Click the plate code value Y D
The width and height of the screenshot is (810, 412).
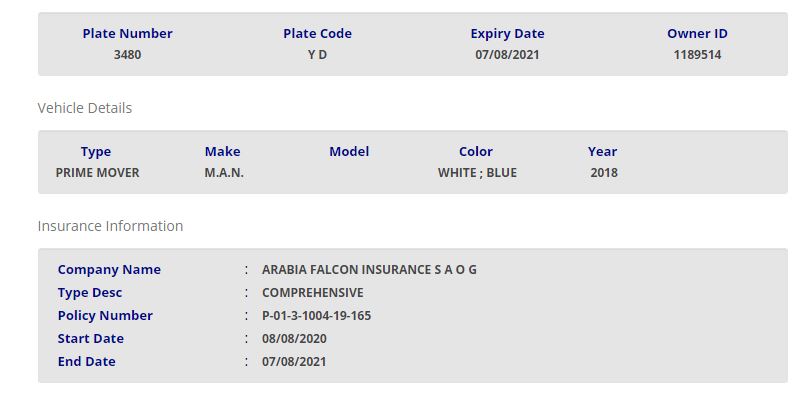click(317, 55)
